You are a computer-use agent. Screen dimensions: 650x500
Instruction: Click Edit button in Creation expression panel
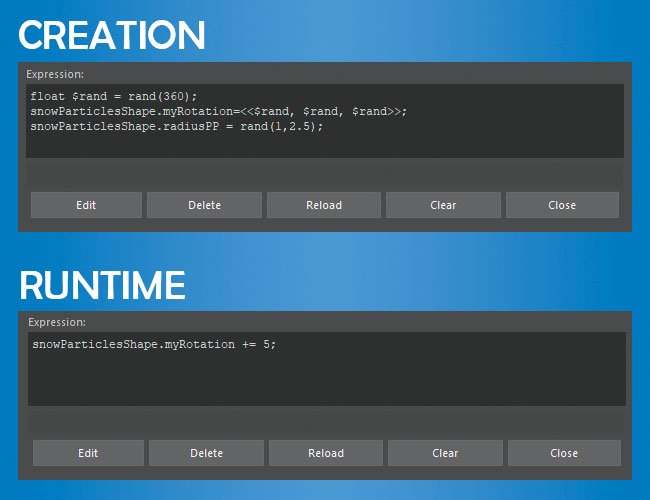click(86, 205)
